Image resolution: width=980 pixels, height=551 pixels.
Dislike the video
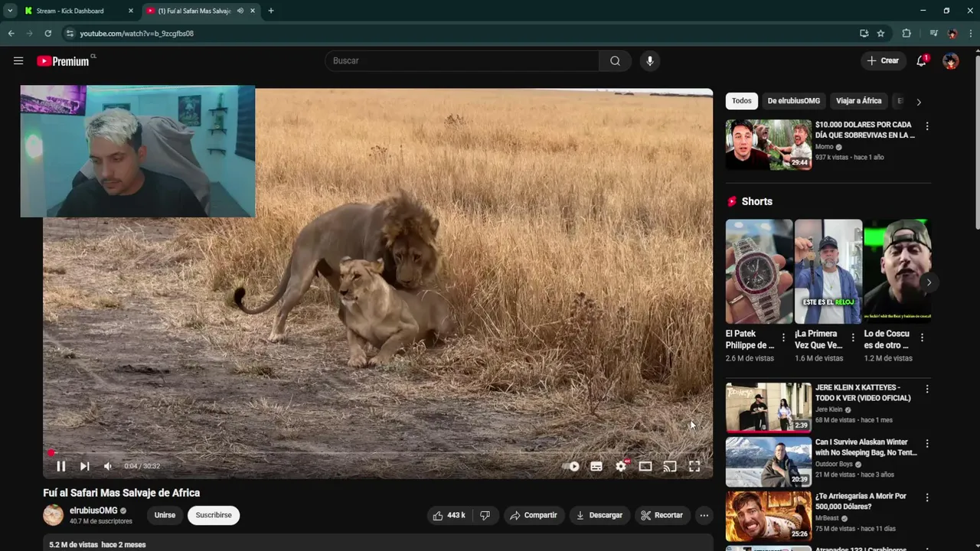point(485,515)
